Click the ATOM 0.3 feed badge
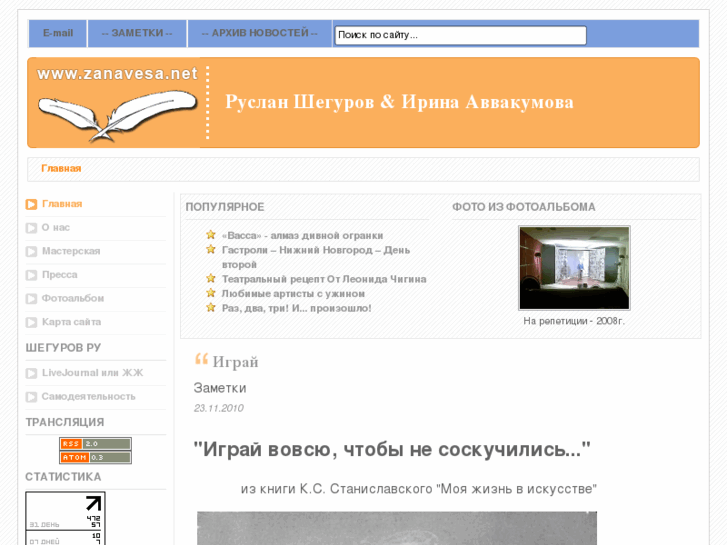 [x=95, y=458]
